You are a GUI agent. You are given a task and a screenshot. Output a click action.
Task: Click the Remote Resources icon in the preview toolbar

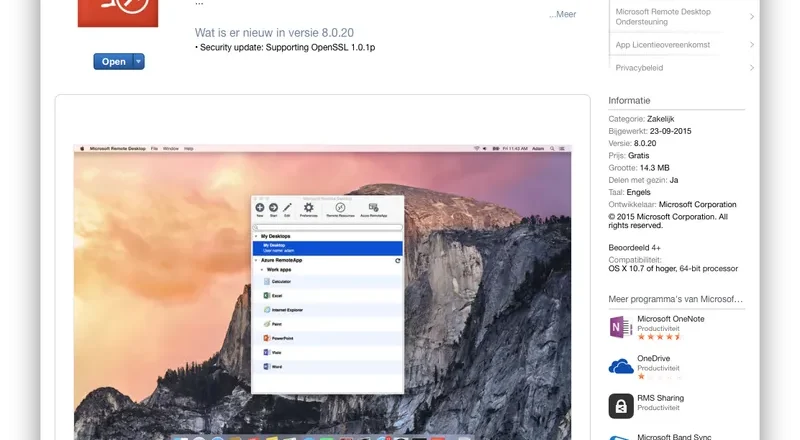click(340, 208)
